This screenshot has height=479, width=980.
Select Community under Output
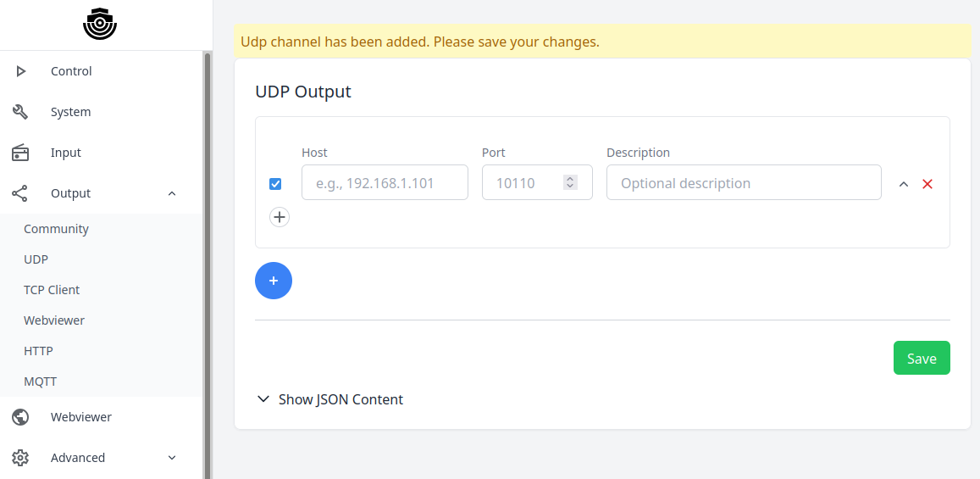click(56, 229)
